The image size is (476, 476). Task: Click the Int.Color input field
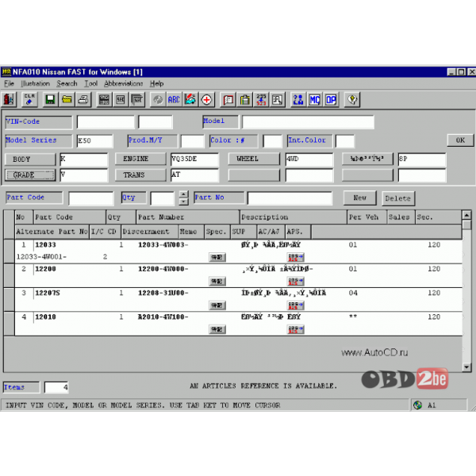pos(345,141)
